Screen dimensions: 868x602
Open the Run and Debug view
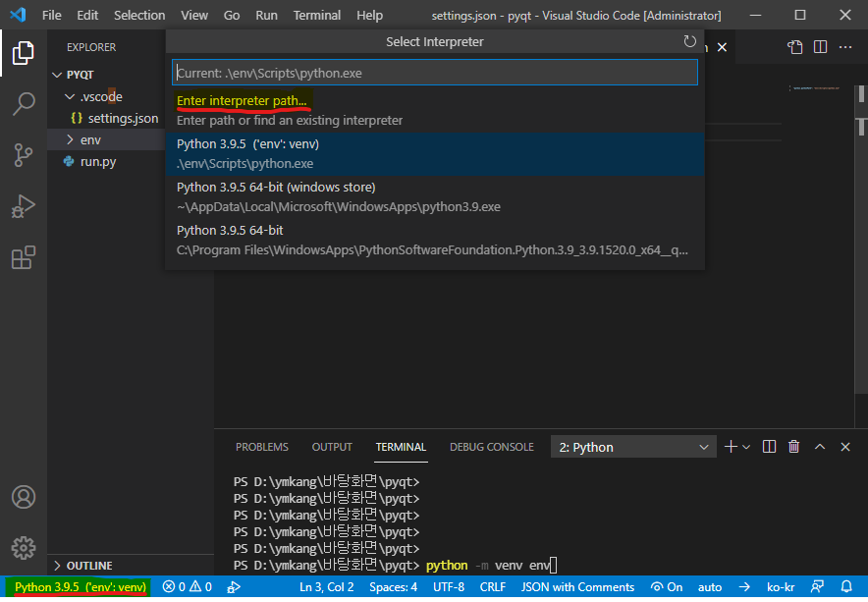pos(24,206)
